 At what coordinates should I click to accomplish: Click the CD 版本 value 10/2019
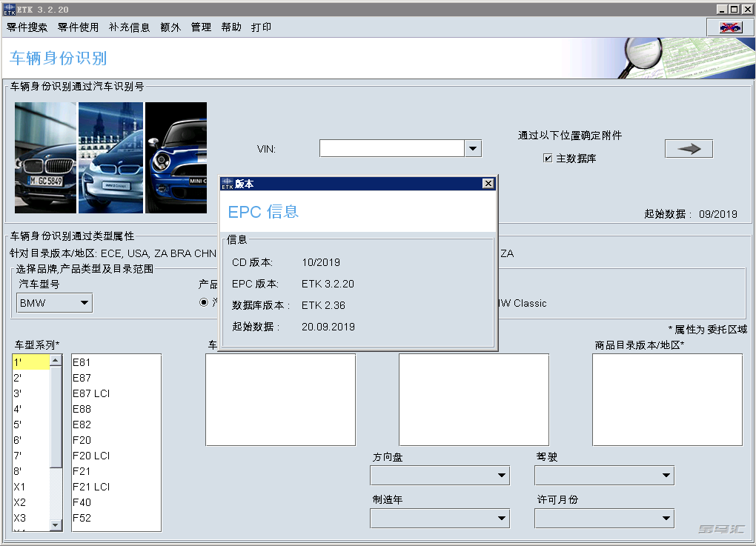[x=321, y=262]
